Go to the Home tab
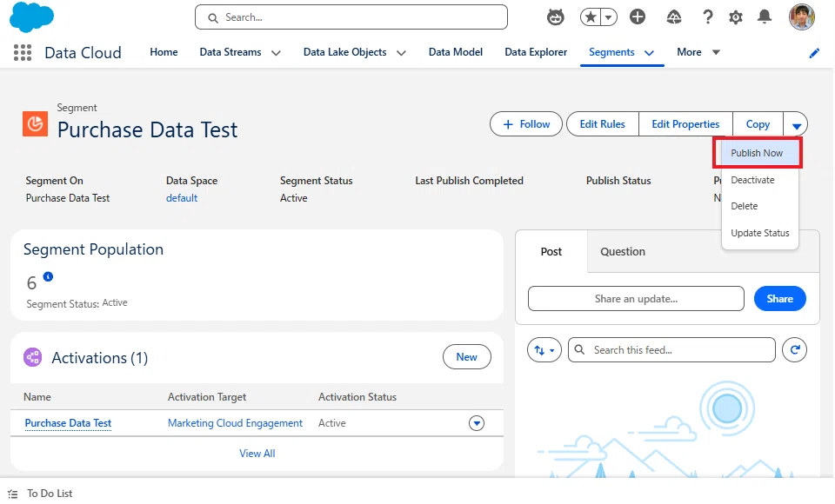 [x=164, y=52]
